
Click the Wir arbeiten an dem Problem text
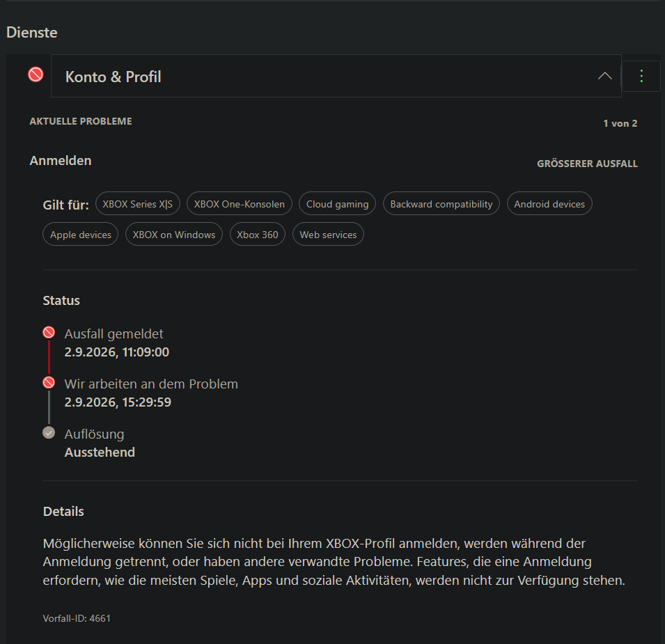click(x=151, y=384)
